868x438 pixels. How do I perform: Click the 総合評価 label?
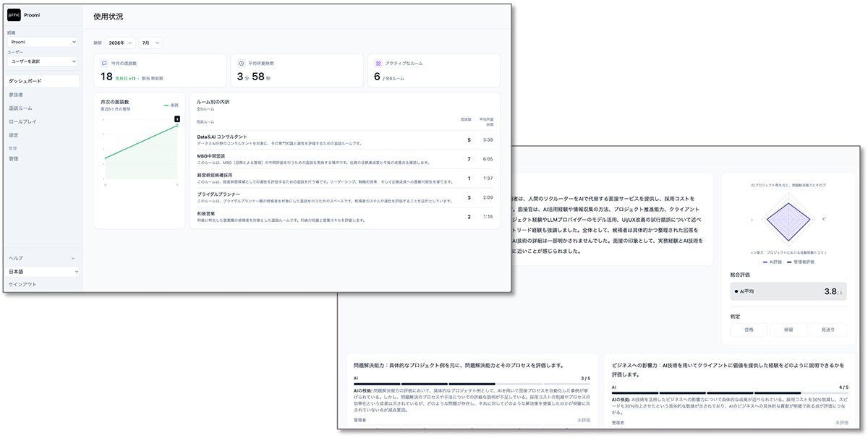(739, 275)
